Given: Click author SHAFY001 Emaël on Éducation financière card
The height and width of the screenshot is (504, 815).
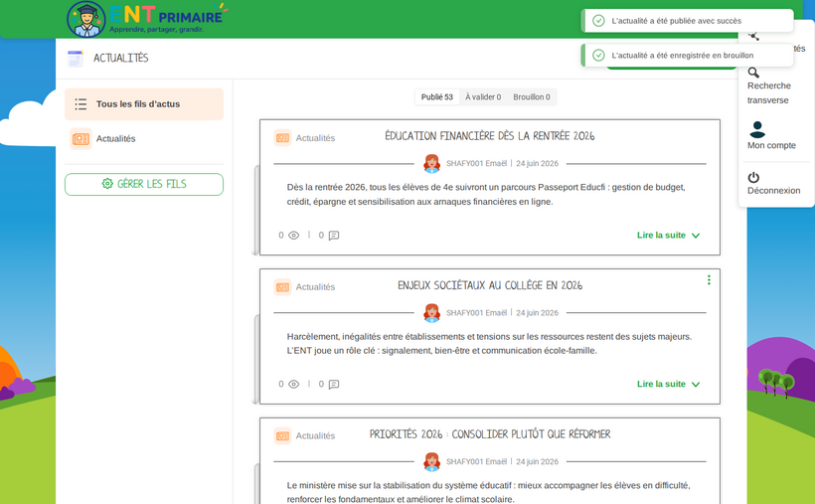Looking at the screenshot, I should click(476, 163).
